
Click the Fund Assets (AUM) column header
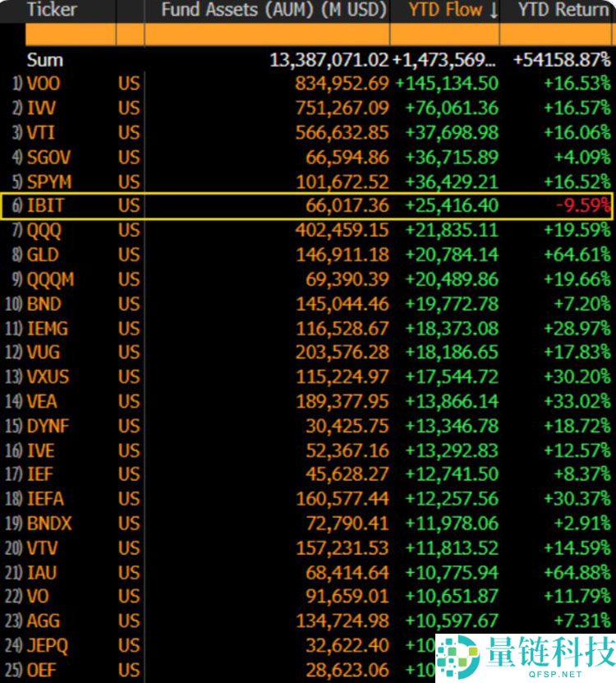tap(274, 10)
